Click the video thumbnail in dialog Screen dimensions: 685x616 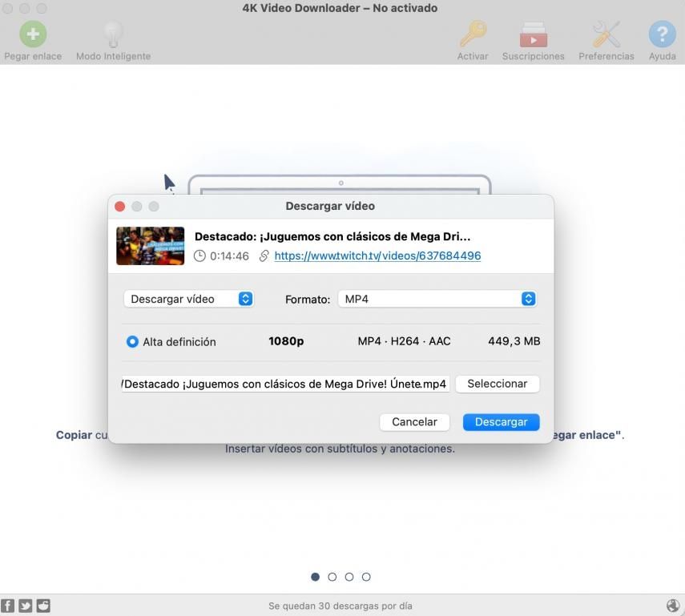click(x=150, y=246)
